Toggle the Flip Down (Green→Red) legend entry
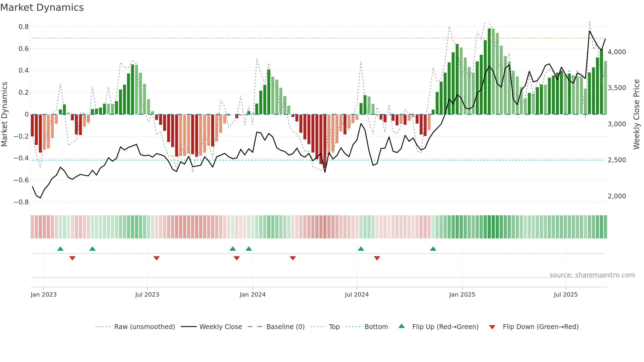The width and height of the screenshot is (644, 362). (534, 327)
